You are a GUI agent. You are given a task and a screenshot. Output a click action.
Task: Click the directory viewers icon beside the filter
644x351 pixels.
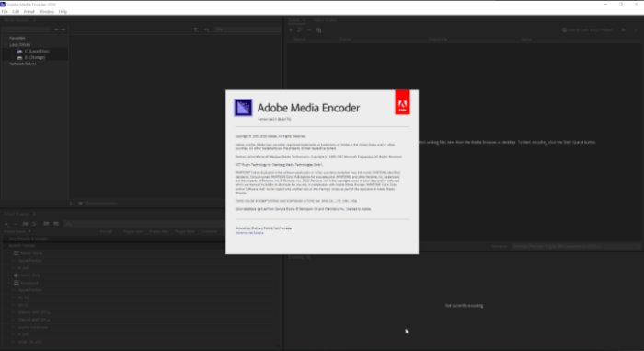tap(207, 29)
